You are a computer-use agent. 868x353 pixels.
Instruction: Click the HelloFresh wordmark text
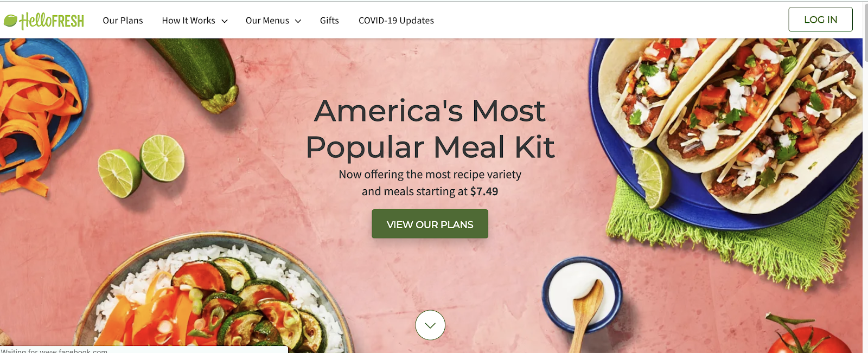52,21
